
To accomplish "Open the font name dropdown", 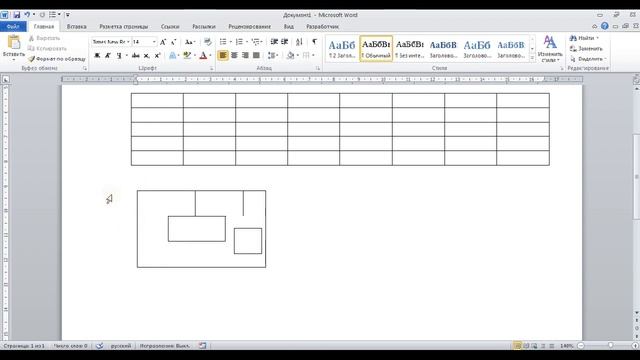I will 128,42.
